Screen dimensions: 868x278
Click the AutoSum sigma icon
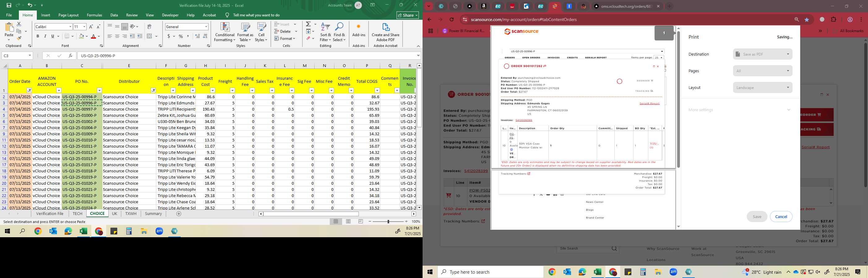coord(308,24)
